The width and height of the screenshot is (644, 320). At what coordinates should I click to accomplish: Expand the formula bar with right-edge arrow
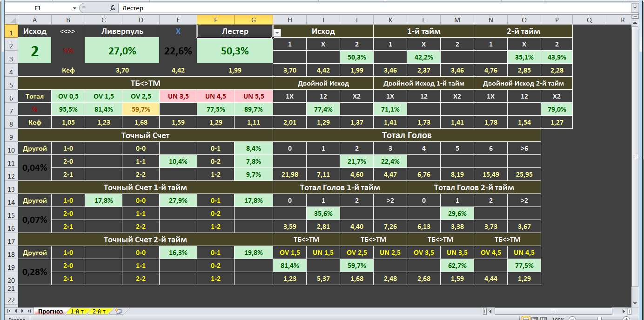click(x=634, y=8)
